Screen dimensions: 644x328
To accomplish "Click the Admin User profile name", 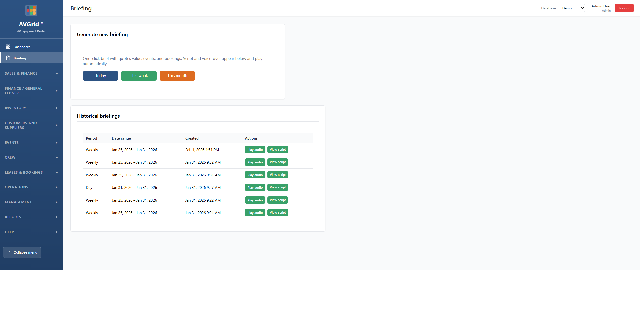I will click(x=601, y=6).
